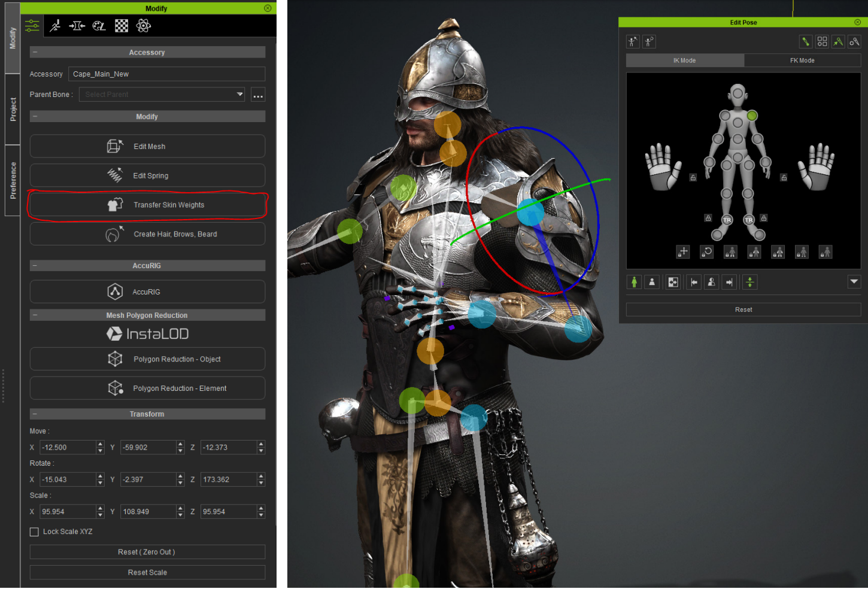
Task: Click the mirror pose icon in Edit Pose
Action: click(x=673, y=282)
